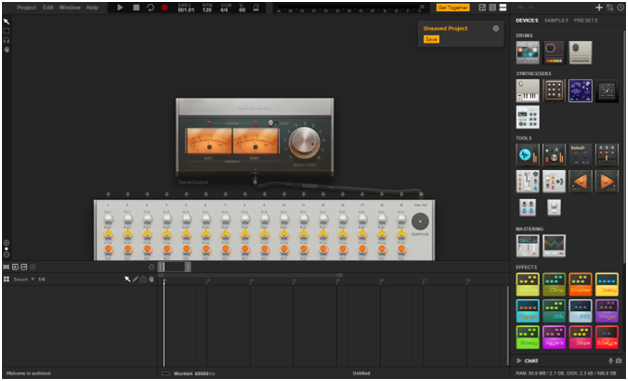
Task: Pick the dark drum machine with round dial
Action: [x=554, y=52]
